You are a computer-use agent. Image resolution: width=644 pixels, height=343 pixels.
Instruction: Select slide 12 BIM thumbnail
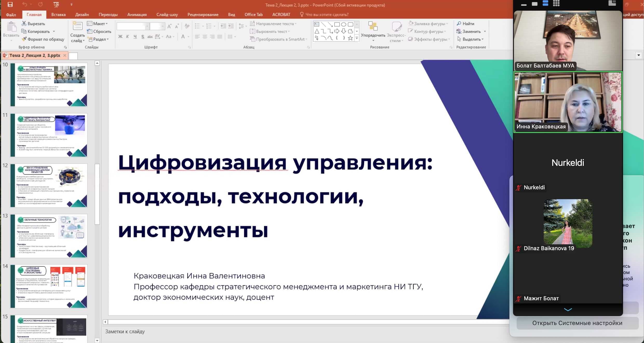49,185
